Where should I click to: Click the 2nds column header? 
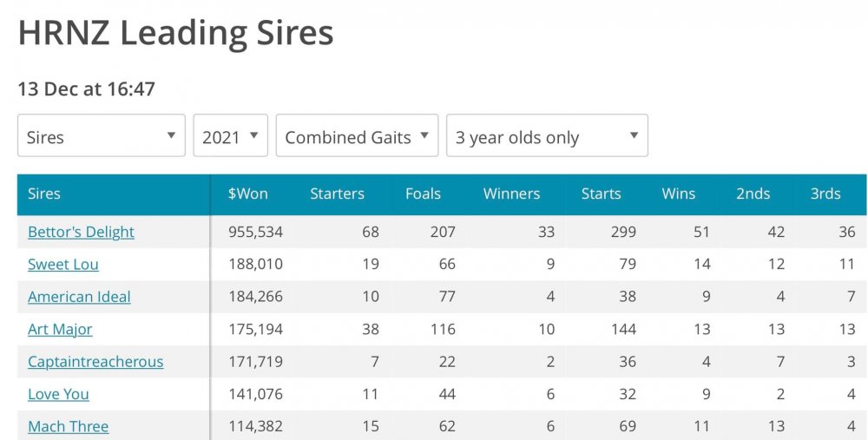click(753, 194)
